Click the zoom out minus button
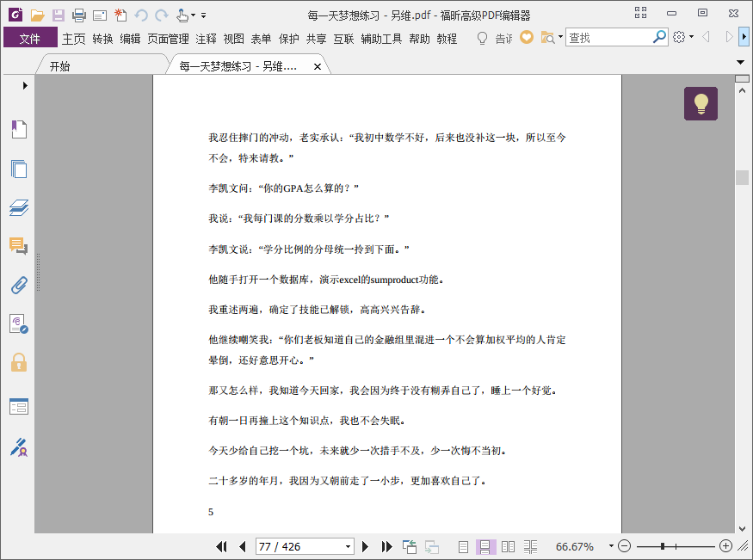This screenshot has width=753, height=560. [x=624, y=546]
